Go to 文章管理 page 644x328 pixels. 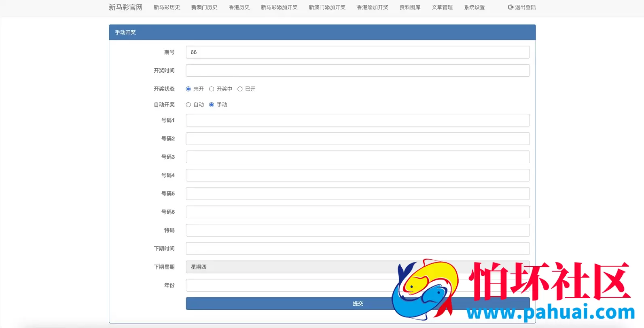(442, 7)
